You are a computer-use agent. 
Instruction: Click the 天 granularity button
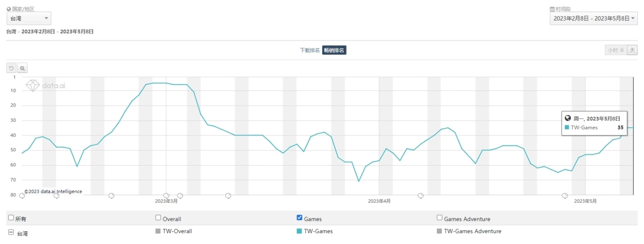[632, 50]
